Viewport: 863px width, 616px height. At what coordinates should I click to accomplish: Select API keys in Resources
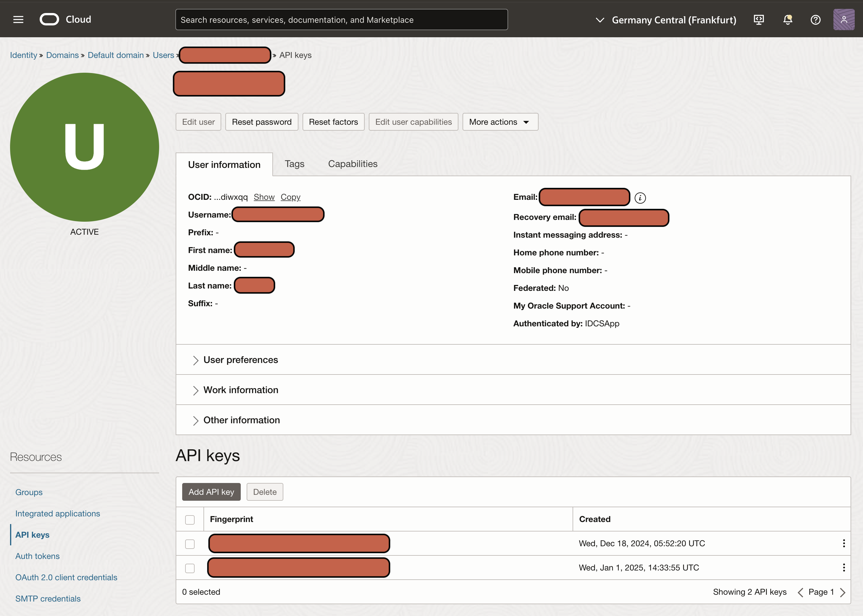pyautogui.click(x=32, y=535)
